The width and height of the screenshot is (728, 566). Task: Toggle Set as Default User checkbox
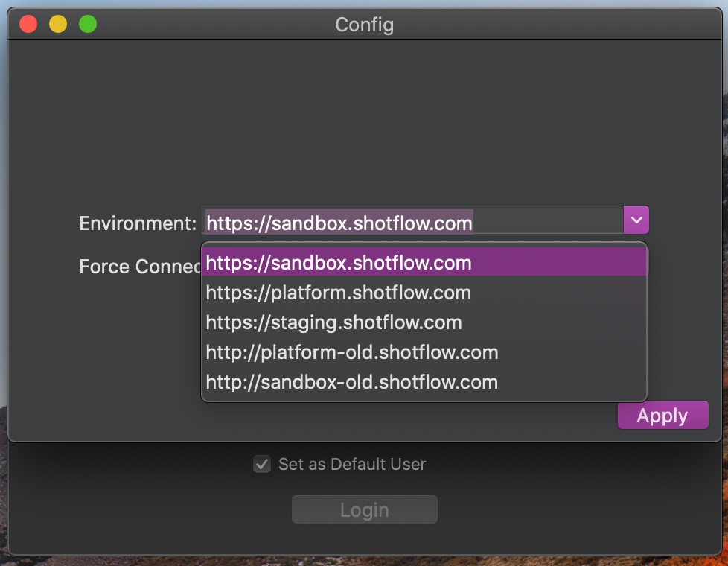(262, 464)
